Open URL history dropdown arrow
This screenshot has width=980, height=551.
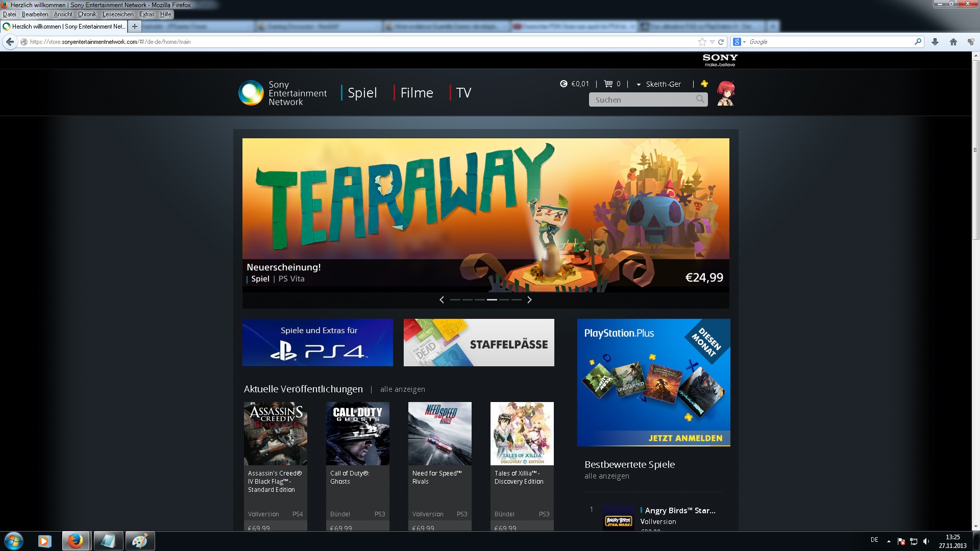click(712, 42)
